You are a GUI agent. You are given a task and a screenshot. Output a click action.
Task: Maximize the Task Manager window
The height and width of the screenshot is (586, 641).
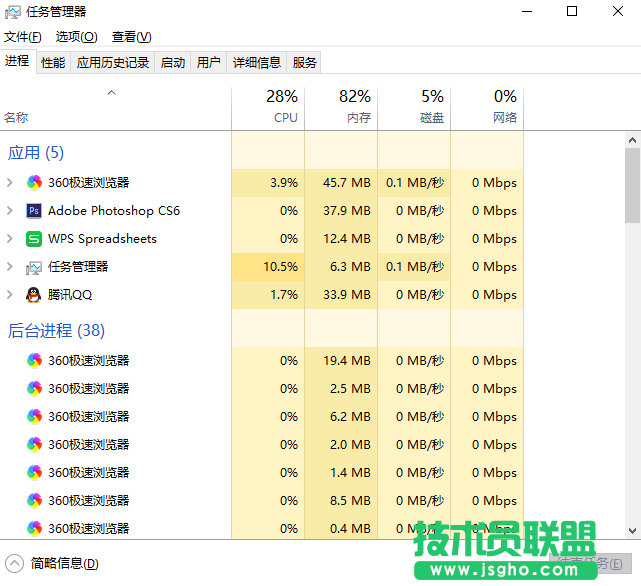point(572,11)
